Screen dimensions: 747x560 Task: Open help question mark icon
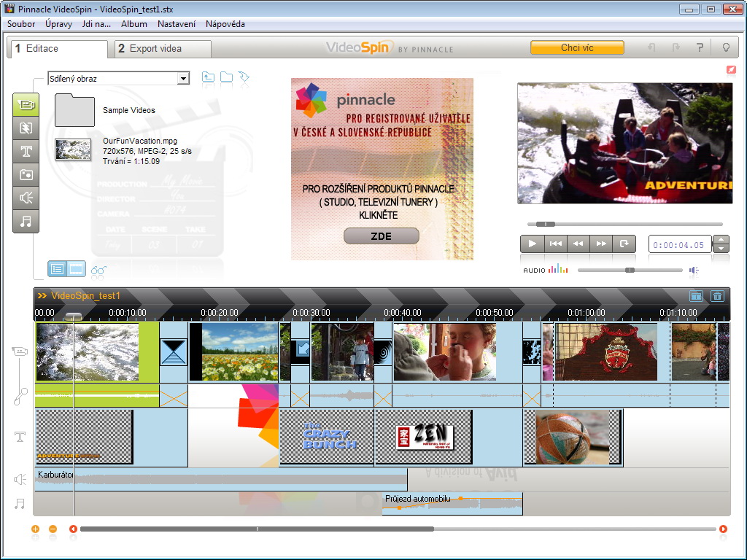pos(700,47)
